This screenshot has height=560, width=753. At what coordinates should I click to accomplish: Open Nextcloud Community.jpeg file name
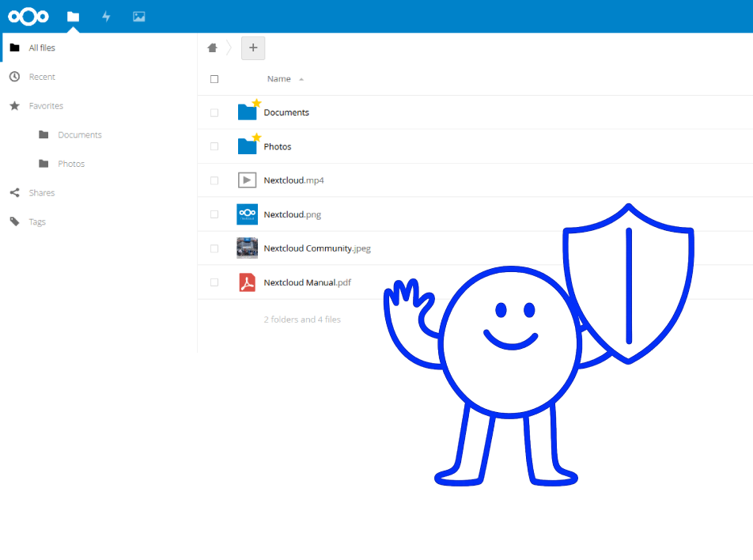(317, 248)
